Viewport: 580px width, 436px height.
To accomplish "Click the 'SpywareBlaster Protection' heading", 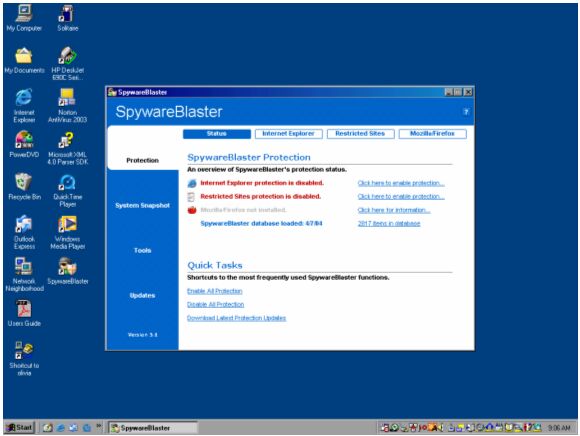I will tap(249, 157).
